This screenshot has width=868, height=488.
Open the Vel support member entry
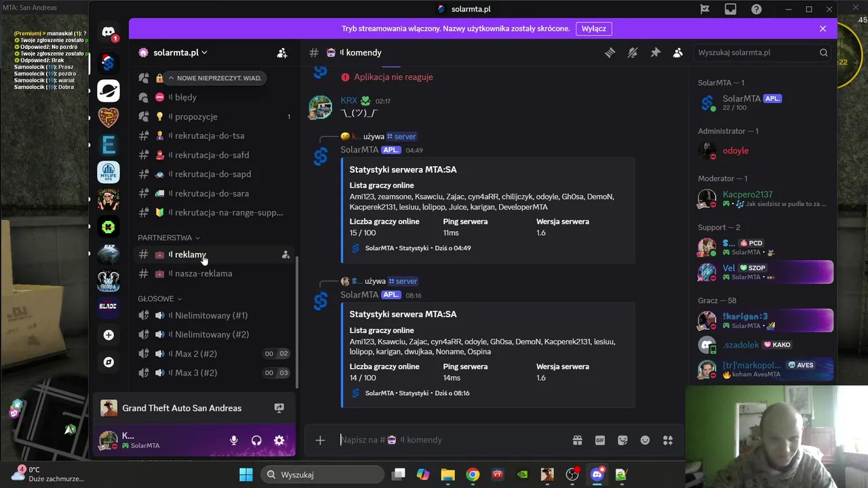pyautogui.click(x=765, y=272)
